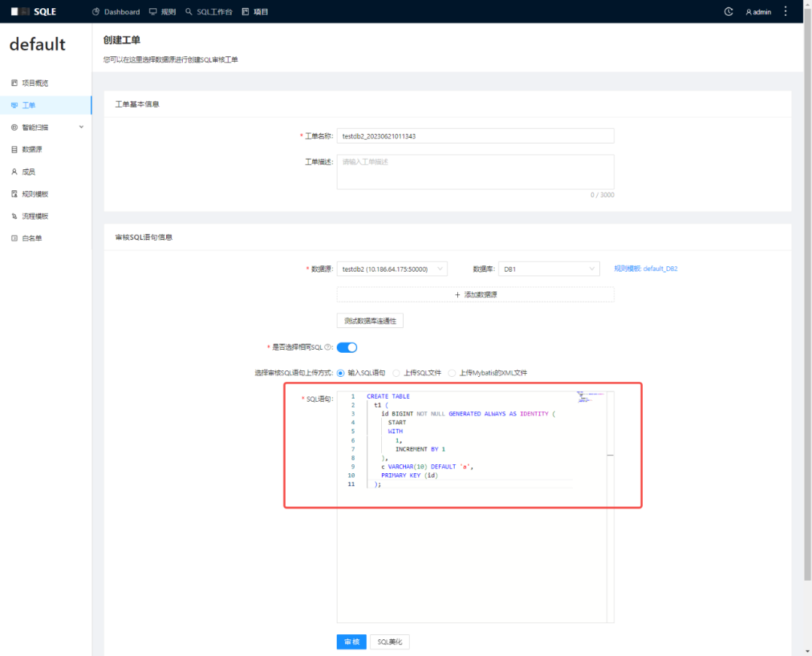Click the 添加数据源 dashed button
Screen dimensions: 812x656
coord(475,294)
